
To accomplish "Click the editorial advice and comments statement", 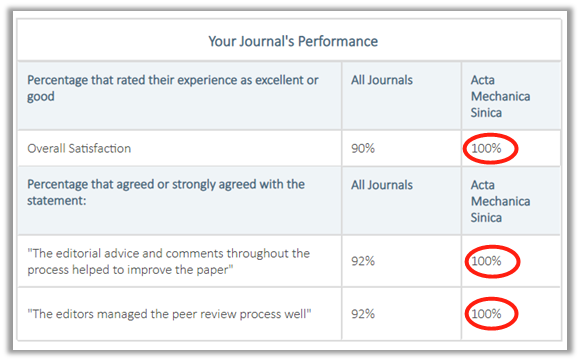I will point(169,262).
